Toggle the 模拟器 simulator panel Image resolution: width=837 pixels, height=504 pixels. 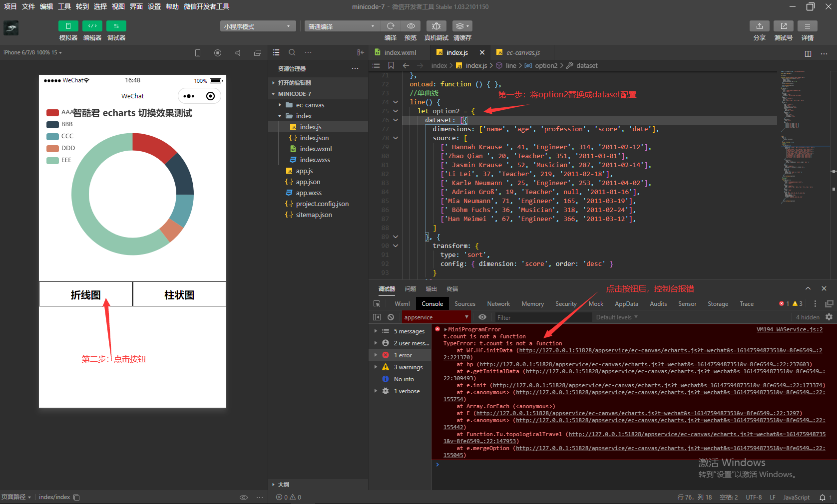[x=68, y=26]
